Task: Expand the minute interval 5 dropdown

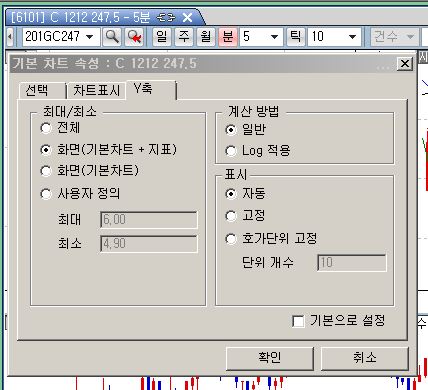Action: [274, 36]
